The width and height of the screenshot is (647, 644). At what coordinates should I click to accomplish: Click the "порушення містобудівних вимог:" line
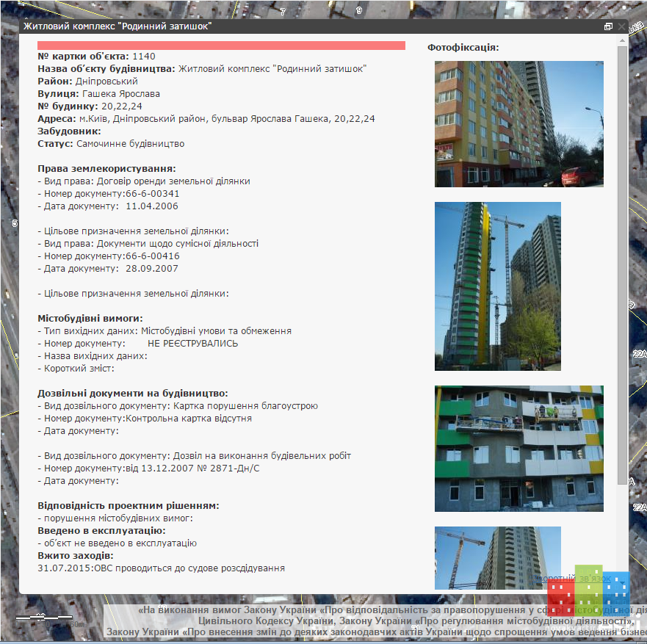(115, 518)
